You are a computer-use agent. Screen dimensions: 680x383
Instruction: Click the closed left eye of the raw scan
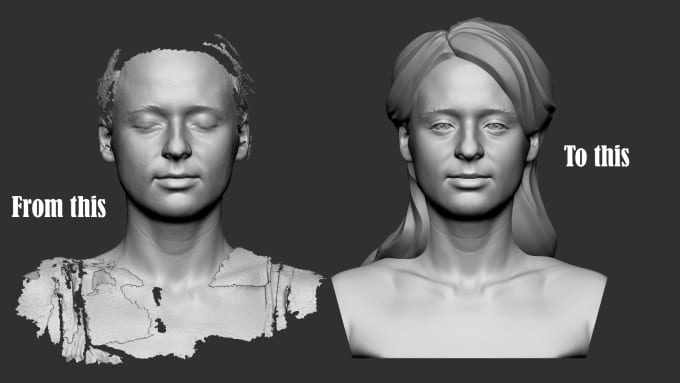click(146, 126)
